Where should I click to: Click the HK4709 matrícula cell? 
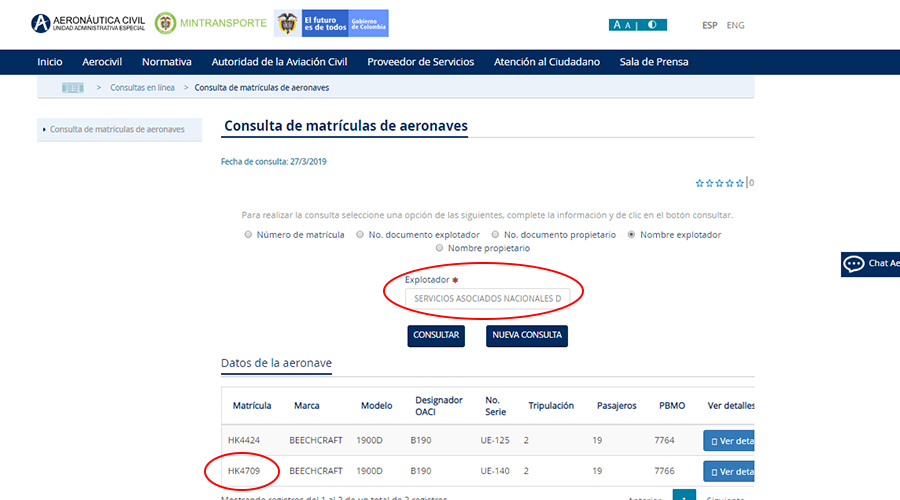tap(244, 471)
